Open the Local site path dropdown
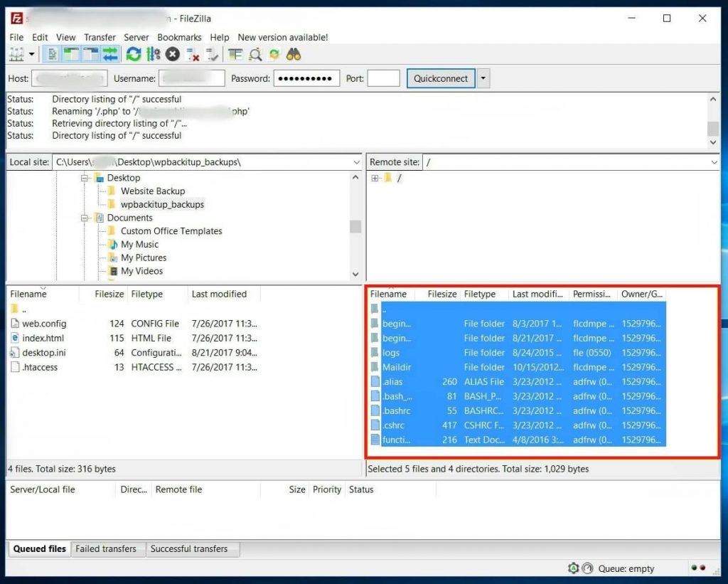 tap(356, 162)
